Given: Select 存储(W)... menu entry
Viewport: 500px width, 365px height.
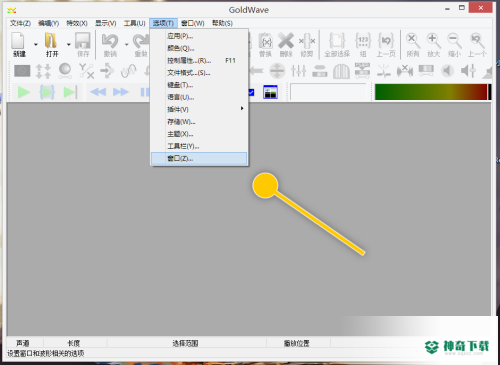Looking at the screenshot, I should click(199, 122).
